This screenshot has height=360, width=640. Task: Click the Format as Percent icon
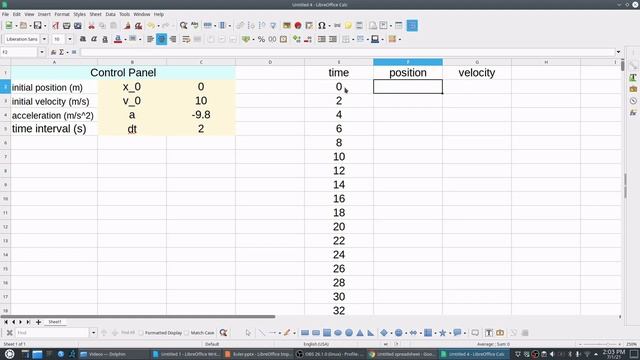pos(261,39)
